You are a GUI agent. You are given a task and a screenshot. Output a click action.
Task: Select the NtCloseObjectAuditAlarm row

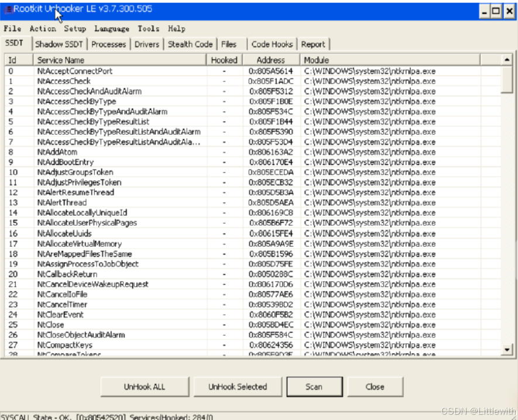pyautogui.click(x=253, y=335)
